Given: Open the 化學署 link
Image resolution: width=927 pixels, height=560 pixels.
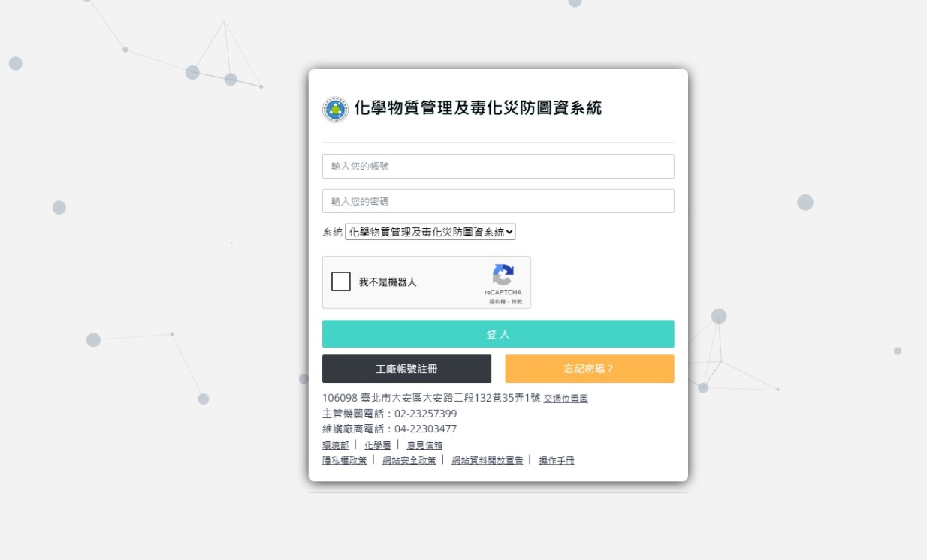Looking at the screenshot, I should (377, 445).
